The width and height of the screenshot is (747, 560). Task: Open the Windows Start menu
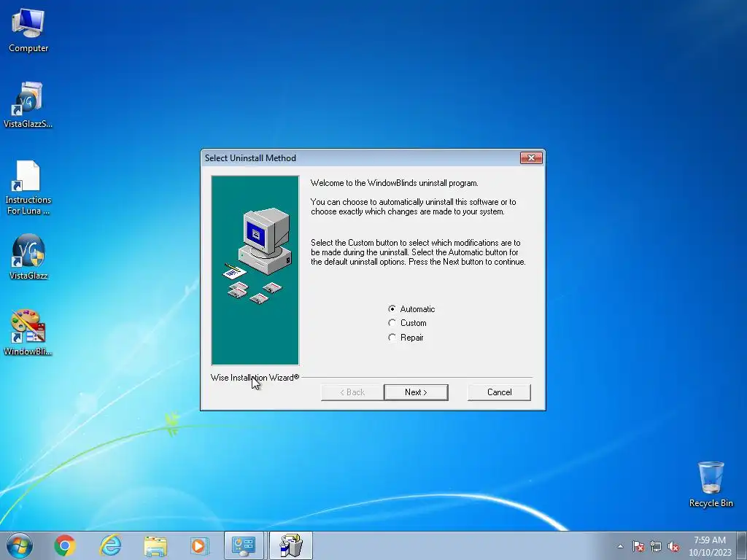(20, 545)
